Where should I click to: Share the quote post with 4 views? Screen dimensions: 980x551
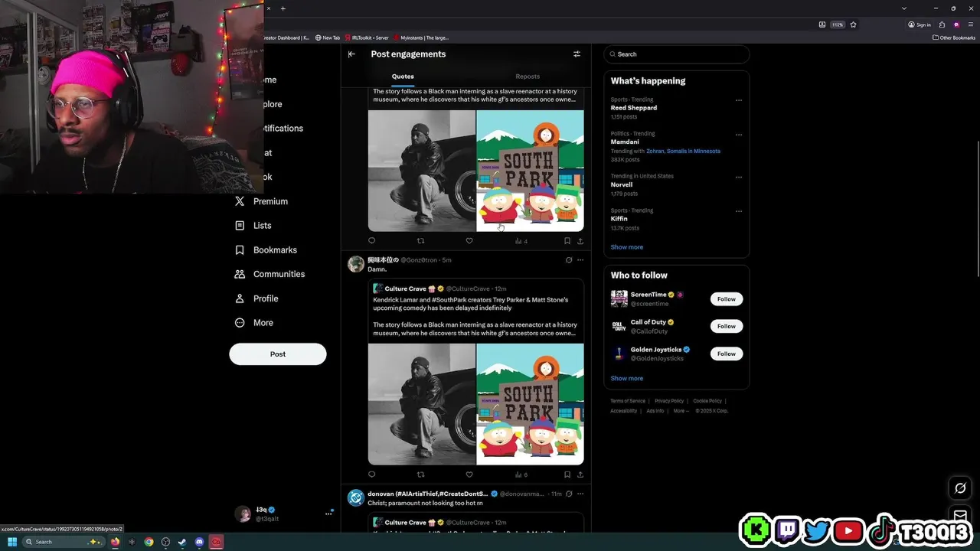(580, 241)
